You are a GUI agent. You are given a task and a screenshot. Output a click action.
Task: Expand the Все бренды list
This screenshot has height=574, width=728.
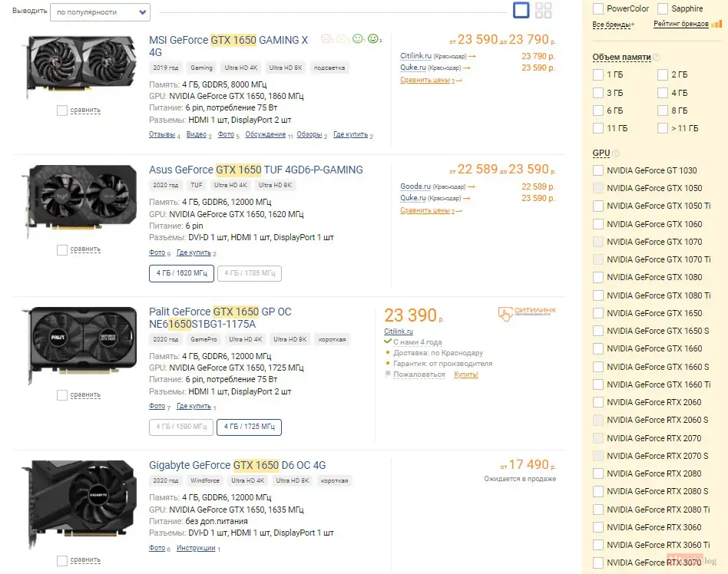pyautogui.click(x=613, y=24)
